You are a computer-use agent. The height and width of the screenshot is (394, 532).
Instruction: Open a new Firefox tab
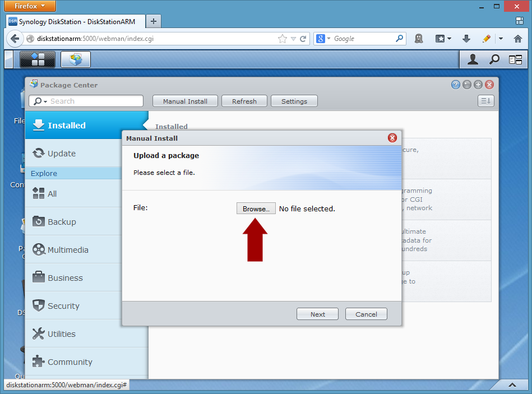point(154,21)
